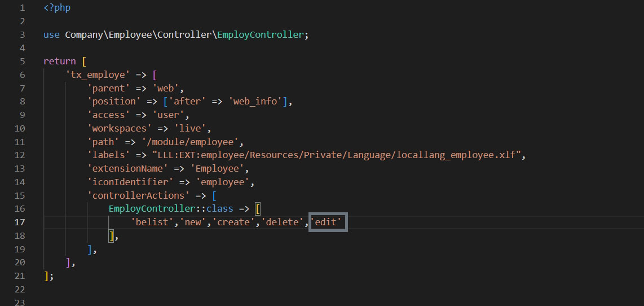Click the 'create' action in the array
The height and width of the screenshot is (306, 644).
pyautogui.click(x=233, y=222)
